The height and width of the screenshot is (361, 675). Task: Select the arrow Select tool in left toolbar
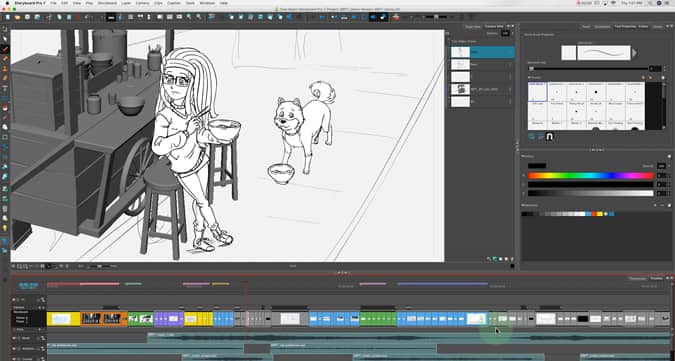pos(5,39)
